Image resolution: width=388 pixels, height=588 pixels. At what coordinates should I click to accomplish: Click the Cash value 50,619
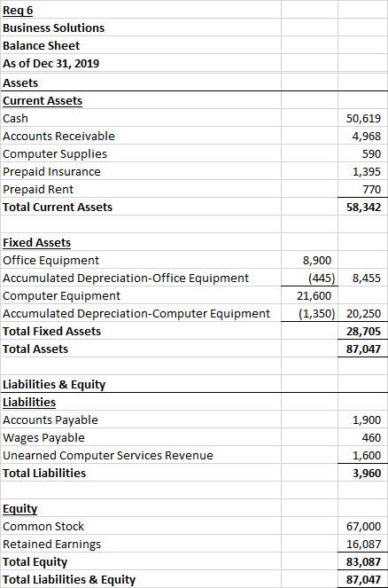click(x=364, y=119)
